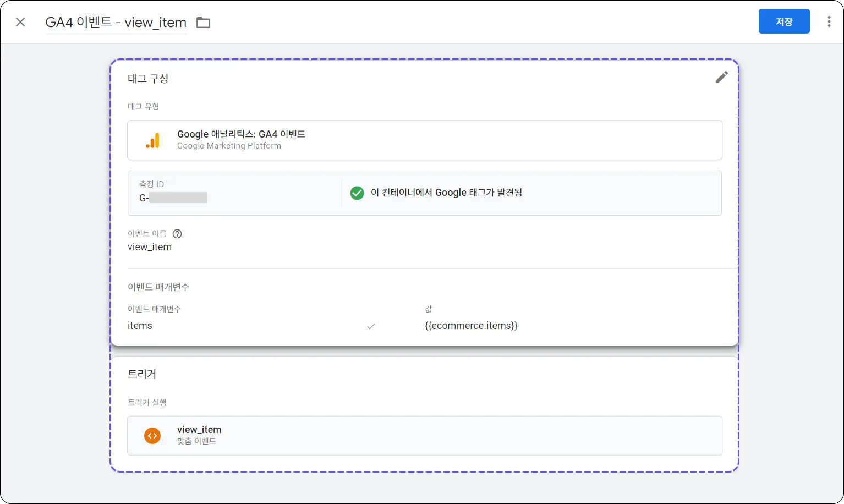
Task: Click the 트리거 section heading
Action: 142,374
